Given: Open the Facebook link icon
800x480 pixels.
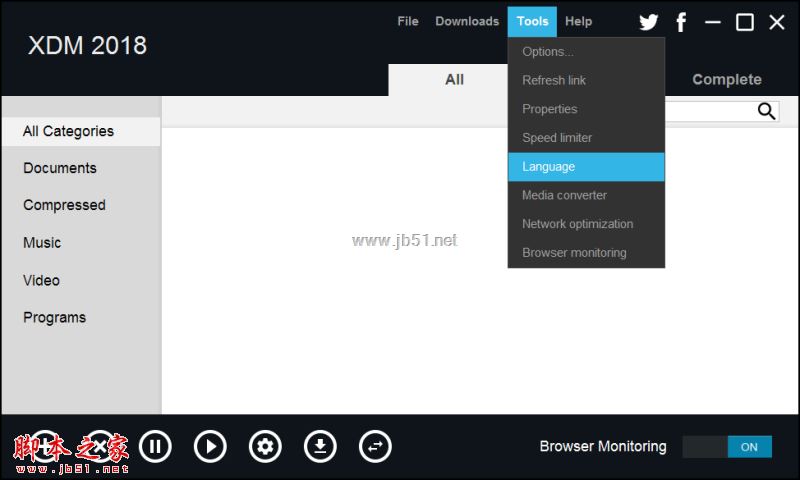Looking at the screenshot, I should point(681,22).
